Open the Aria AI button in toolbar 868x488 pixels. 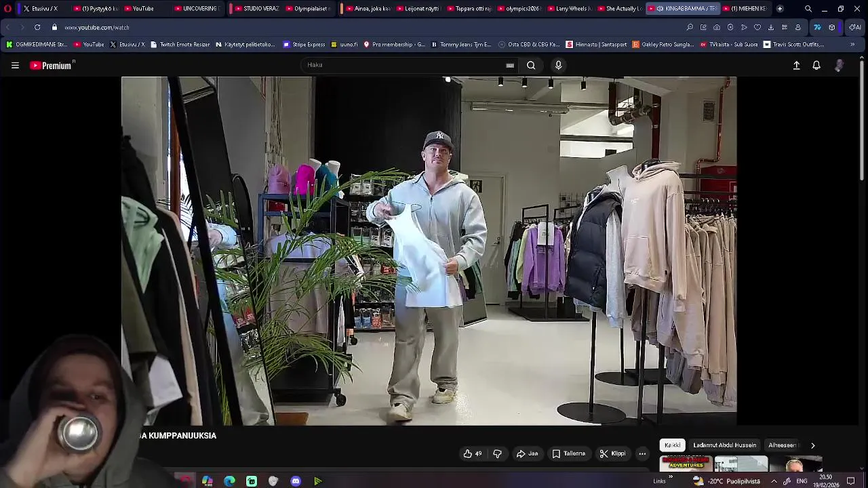pyautogui.click(x=855, y=27)
